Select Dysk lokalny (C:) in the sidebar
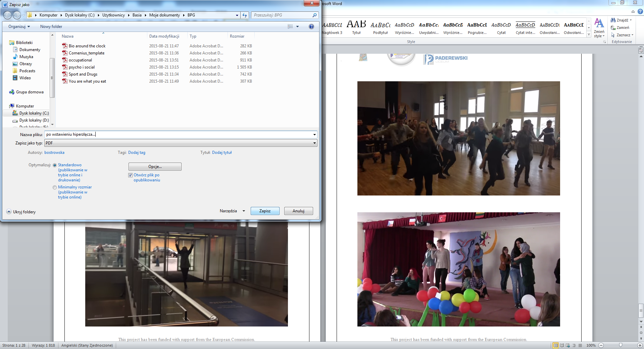This screenshot has width=644, height=349. click(x=34, y=113)
